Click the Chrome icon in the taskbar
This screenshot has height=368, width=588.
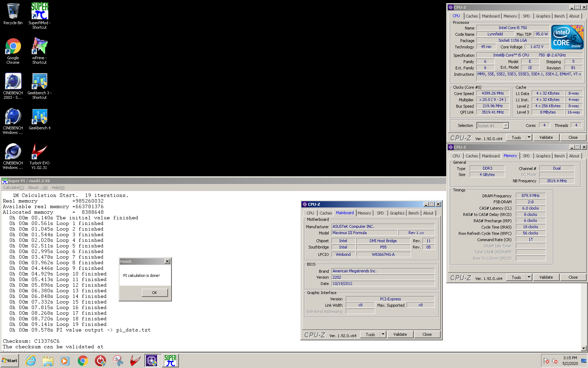coord(83,361)
